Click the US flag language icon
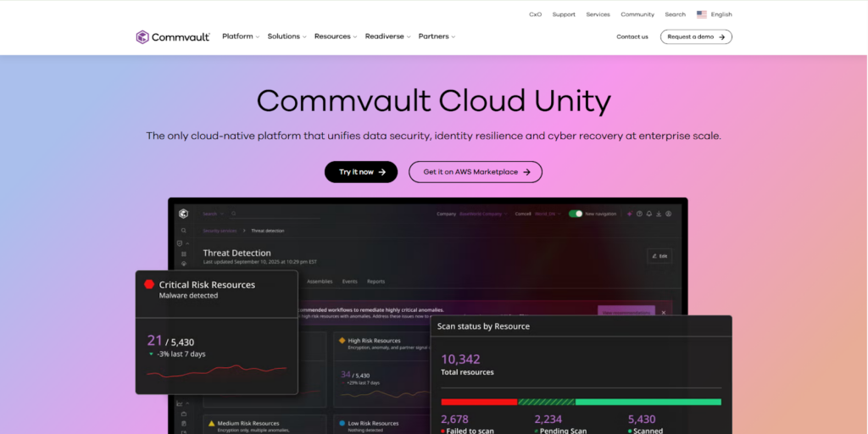 tap(702, 14)
